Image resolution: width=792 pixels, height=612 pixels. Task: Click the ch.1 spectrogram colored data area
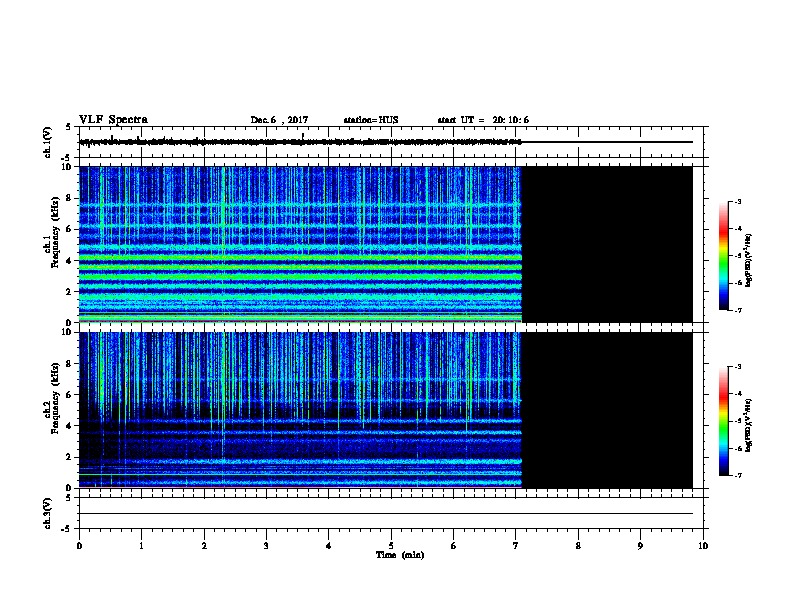(x=300, y=244)
